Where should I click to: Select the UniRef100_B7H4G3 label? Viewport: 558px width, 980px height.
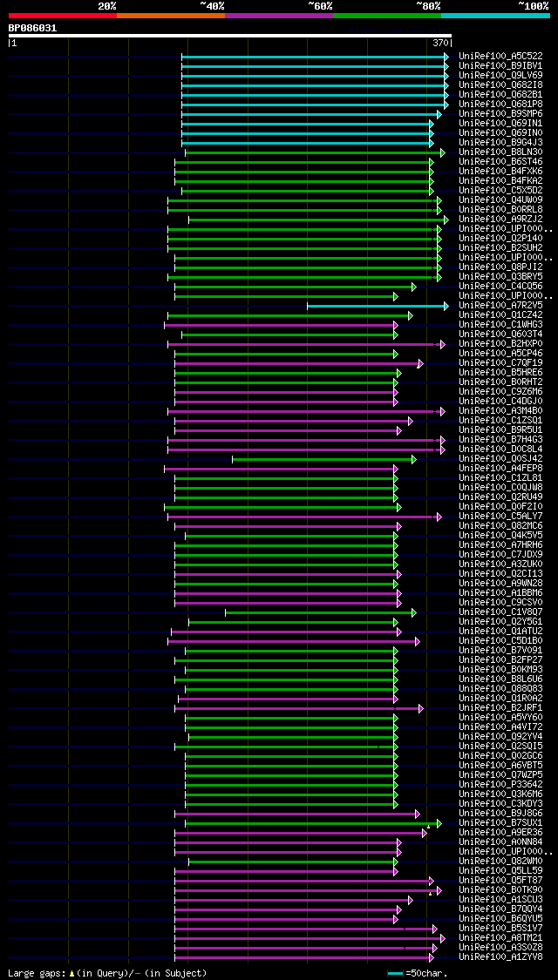(x=500, y=439)
